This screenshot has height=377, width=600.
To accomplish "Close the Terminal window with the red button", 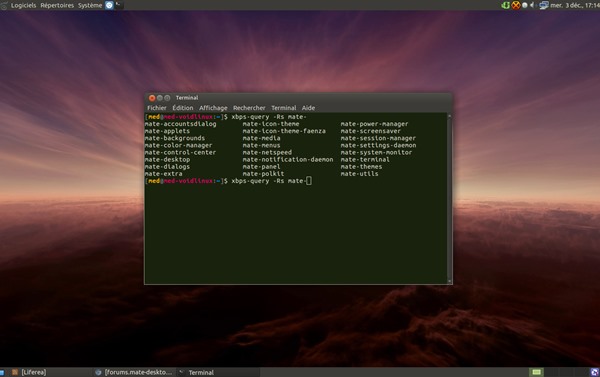I will pos(152,98).
